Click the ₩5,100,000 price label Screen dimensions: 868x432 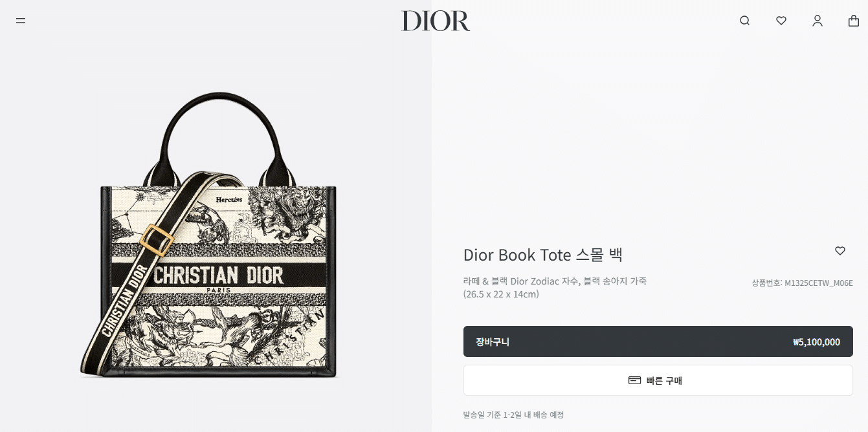(x=816, y=342)
